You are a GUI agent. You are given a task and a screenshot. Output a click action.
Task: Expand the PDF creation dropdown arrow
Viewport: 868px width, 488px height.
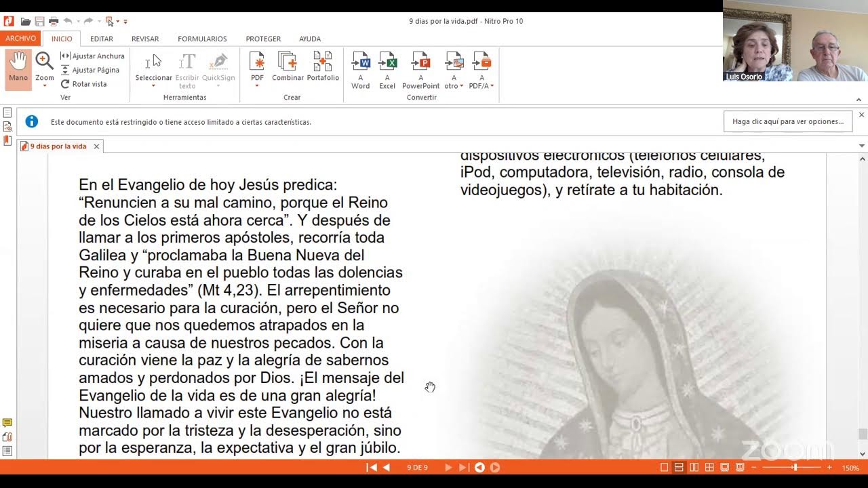257,86
